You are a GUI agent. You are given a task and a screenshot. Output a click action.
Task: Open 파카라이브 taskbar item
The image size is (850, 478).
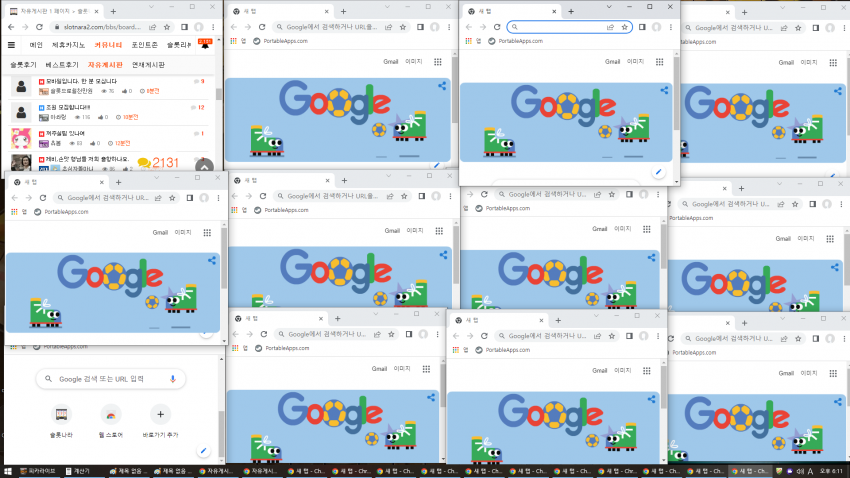point(38,471)
